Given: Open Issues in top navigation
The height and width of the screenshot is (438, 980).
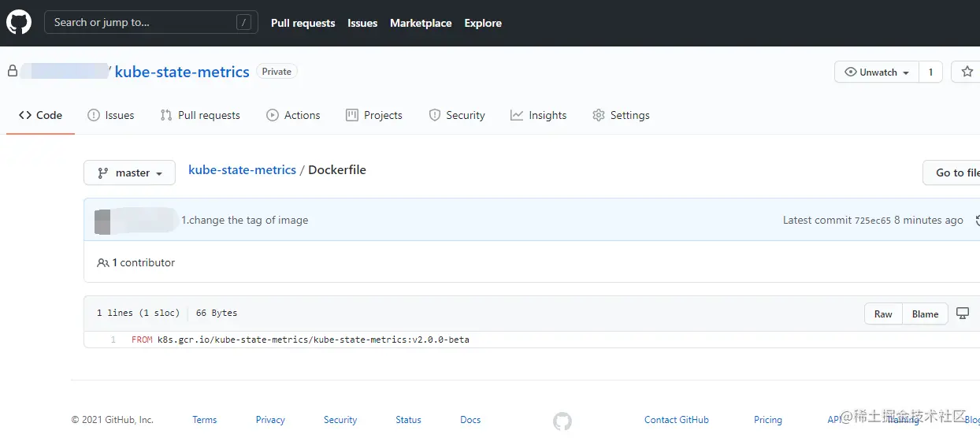Looking at the screenshot, I should click(362, 24).
